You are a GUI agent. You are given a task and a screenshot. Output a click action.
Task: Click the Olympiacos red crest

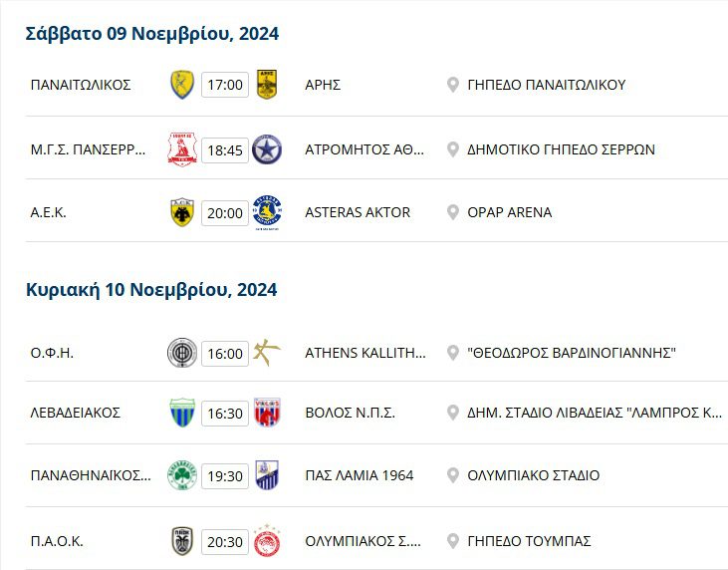tap(266, 540)
